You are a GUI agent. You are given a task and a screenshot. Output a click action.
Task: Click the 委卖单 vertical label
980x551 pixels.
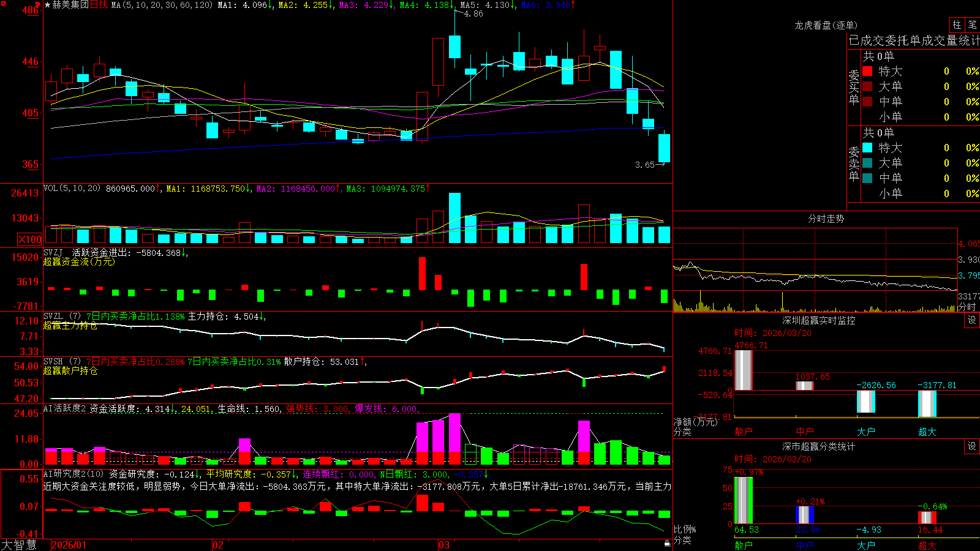tap(854, 163)
